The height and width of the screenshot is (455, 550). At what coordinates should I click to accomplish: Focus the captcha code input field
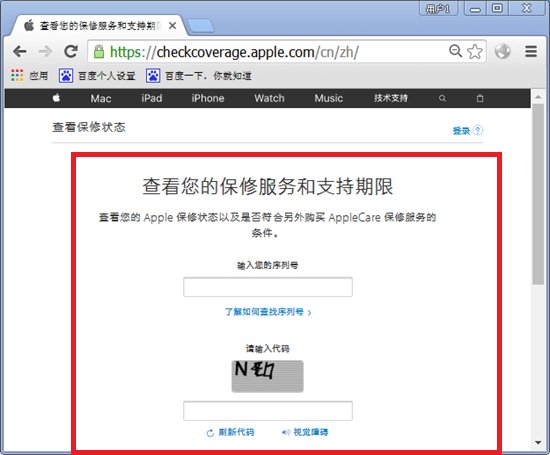point(268,411)
